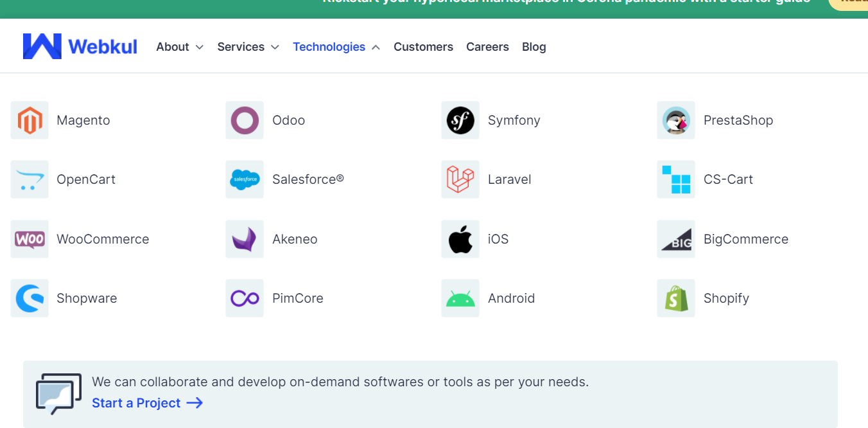868x428 pixels.
Task: Click the OpenCart cart icon
Action: pyautogui.click(x=30, y=179)
